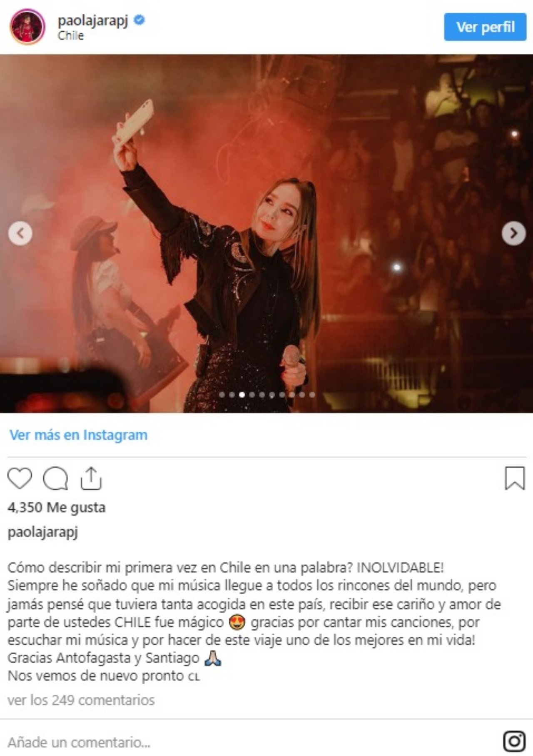This screenshot has height=756, width=533.
Task: Select the last carousel dot indicator
Action: [312, 395]
